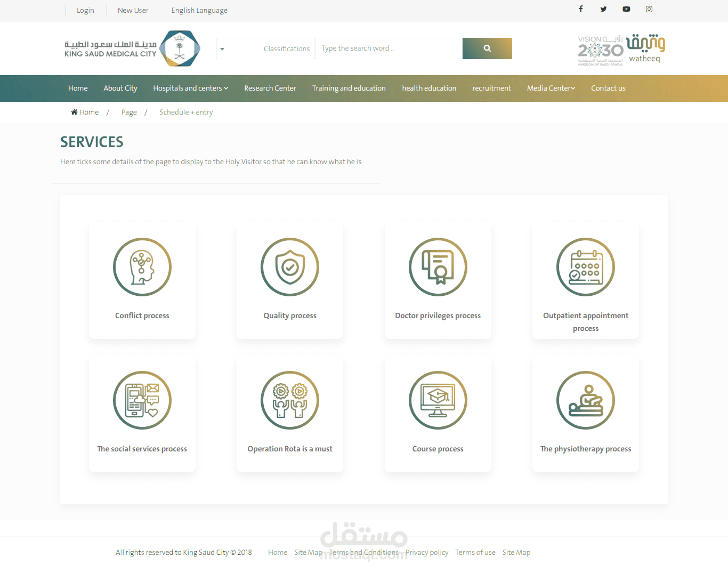The width and height of the screenshot is (728, 574).
Task: Focus the search word input field
Action: pos(389,48)
